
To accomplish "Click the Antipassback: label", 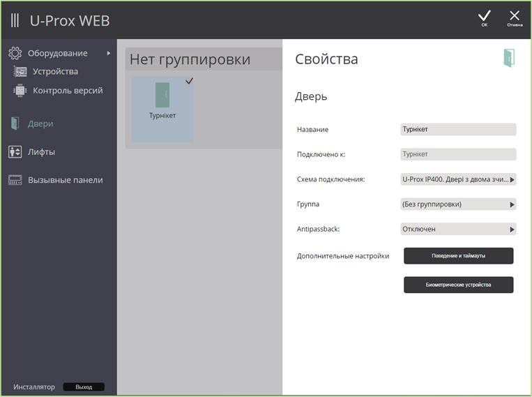I will (318, 229).
